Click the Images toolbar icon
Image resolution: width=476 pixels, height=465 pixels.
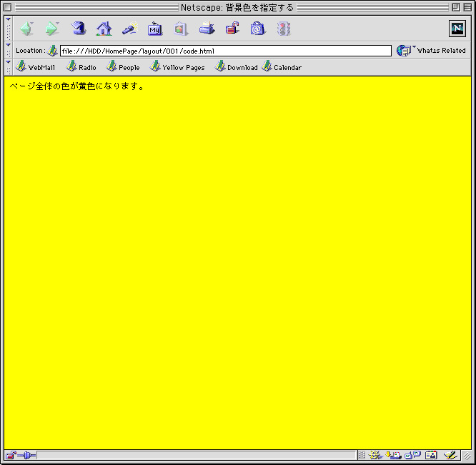pyautogui.click(x=181, y=29)
